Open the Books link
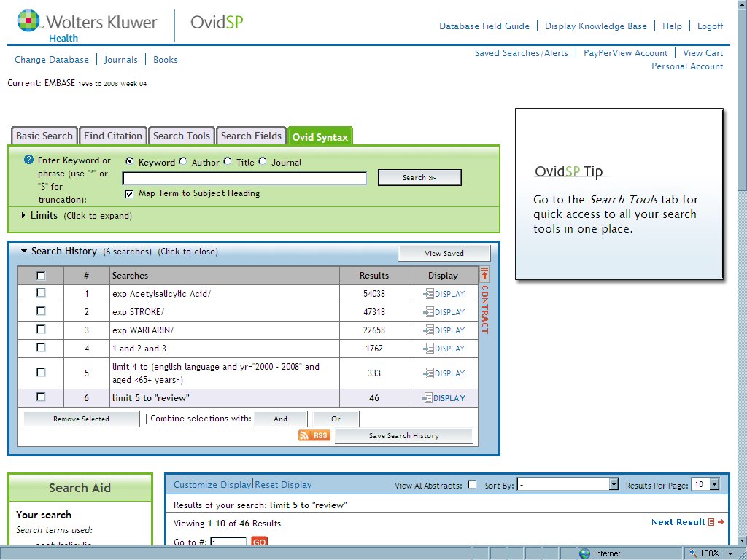Screen dimensions: 747x560 pos(166,60)
